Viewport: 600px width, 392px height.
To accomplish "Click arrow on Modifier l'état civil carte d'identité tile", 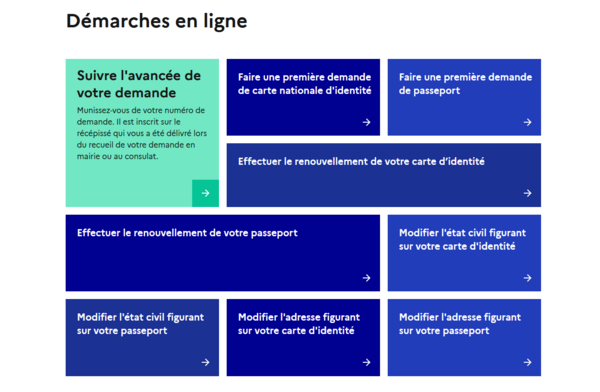I will (528, 278).
